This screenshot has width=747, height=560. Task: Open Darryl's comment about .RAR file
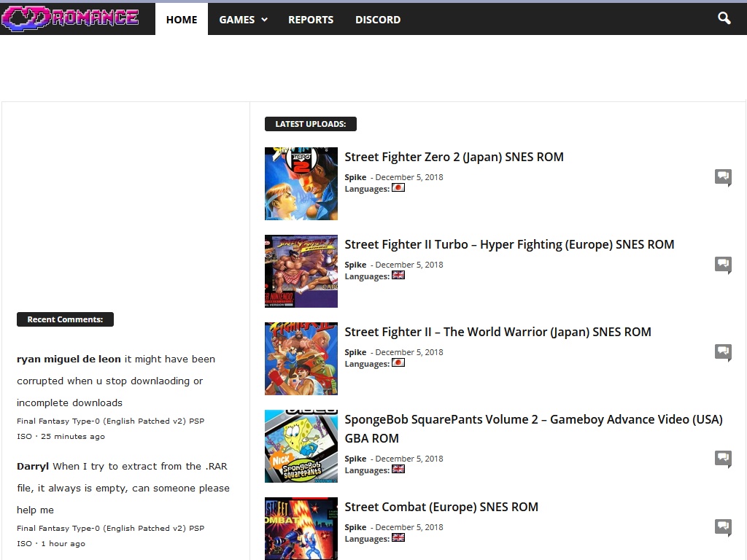(x=123, y=488)
